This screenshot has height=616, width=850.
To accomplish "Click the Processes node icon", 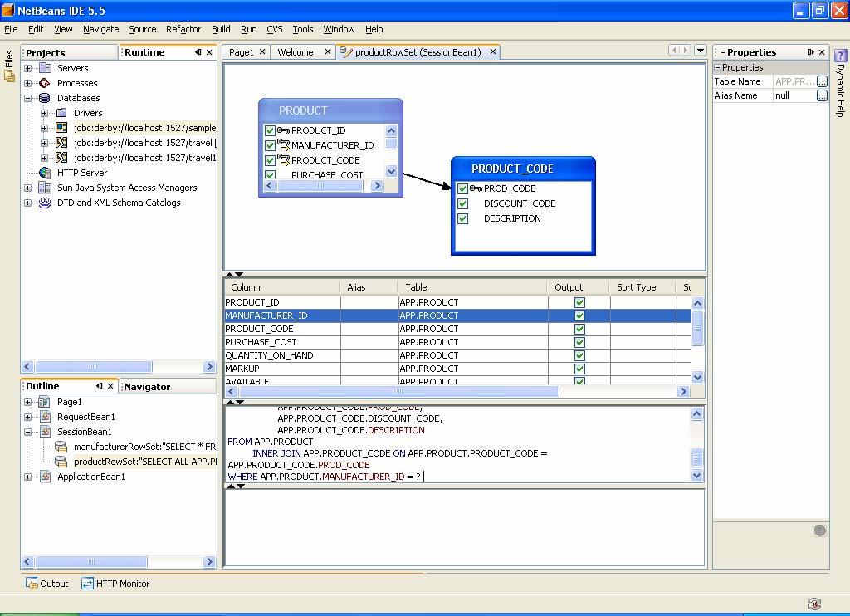I will pos(45,83).
